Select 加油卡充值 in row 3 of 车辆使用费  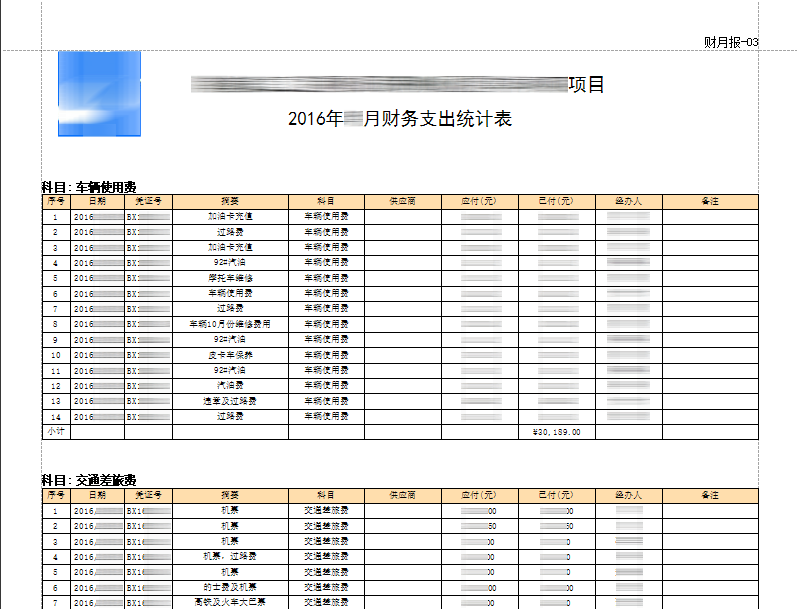230,247
